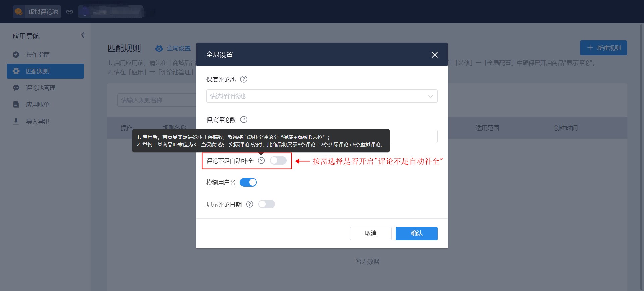Viewport: 644px width, 291px height.
Task: Click the 虚拟评论池 title text
Action: point(43,12)
